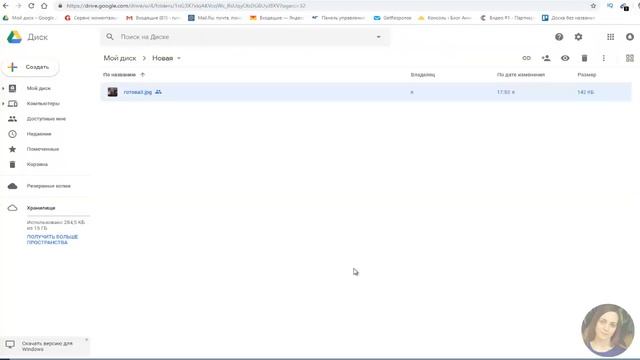640x360 pixels.
Task: Click the backups cloud icon
Action: [x=13, y=186]
